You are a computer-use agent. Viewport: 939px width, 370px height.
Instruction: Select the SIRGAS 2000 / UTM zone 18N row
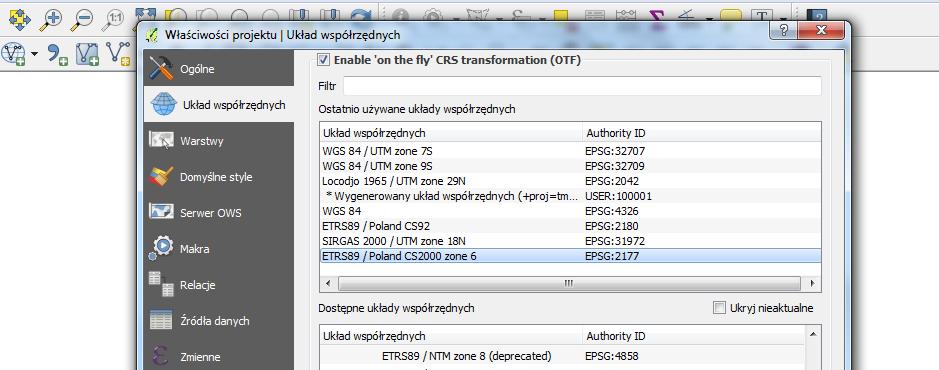click(570, 241)
